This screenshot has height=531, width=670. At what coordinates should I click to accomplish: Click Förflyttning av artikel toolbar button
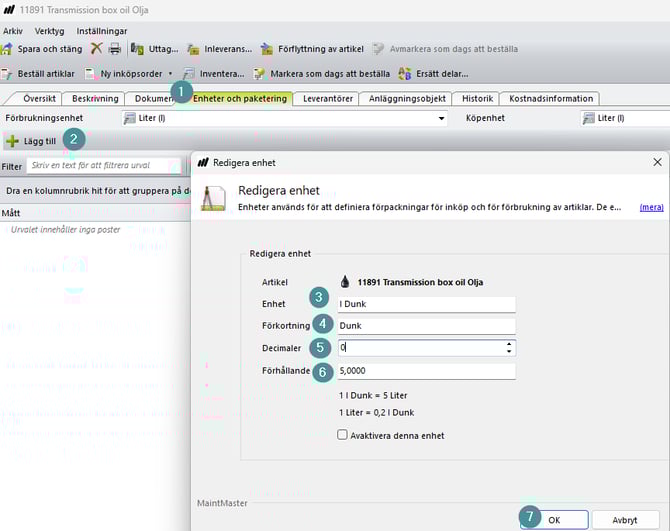click(x=268, y=48)
